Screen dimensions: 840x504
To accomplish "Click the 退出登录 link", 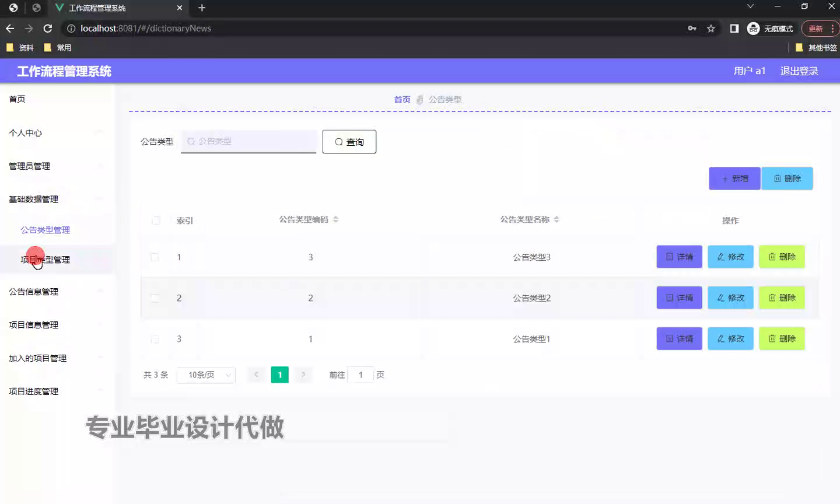I will pyautogui.click(x=799, y=71).
